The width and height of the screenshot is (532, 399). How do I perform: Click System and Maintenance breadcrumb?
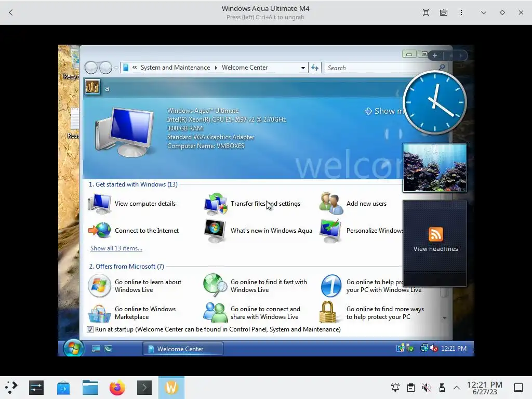click(175, 68)
